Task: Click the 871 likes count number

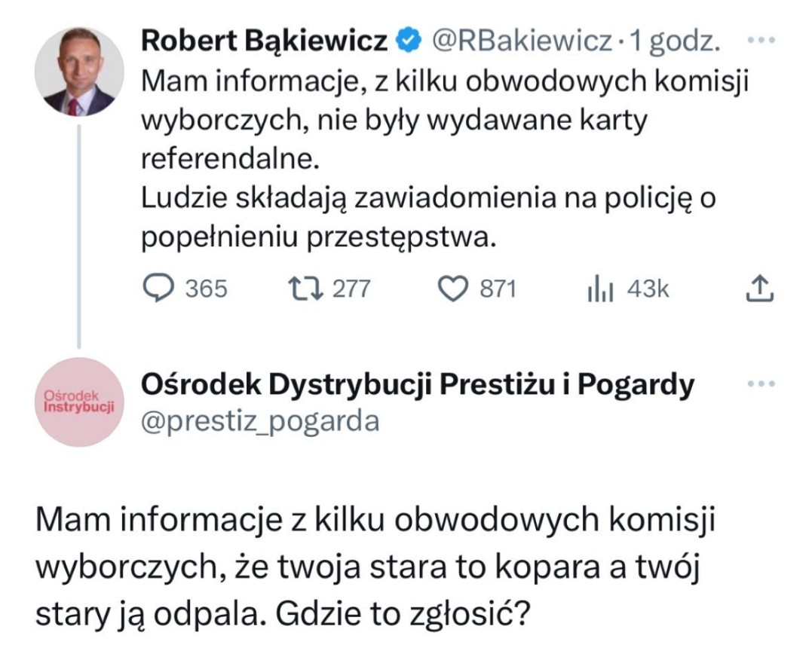Action: click(x=498, y=289)
